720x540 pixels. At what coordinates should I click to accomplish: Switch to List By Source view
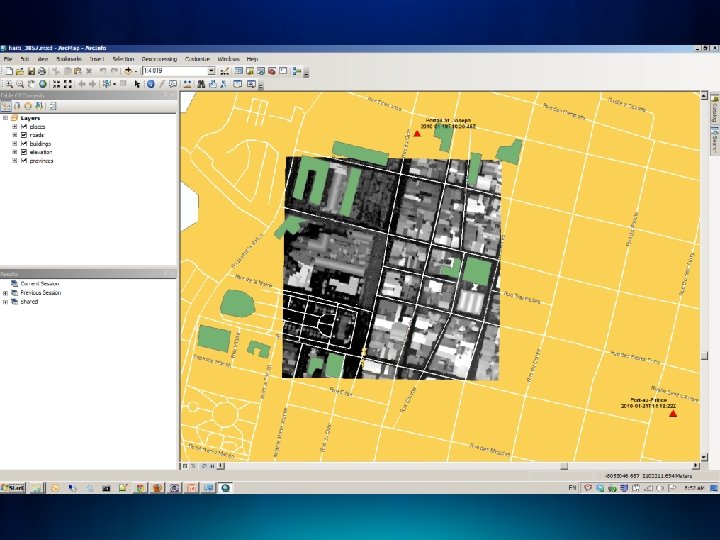pyautogui.click(x=17, y=107)
